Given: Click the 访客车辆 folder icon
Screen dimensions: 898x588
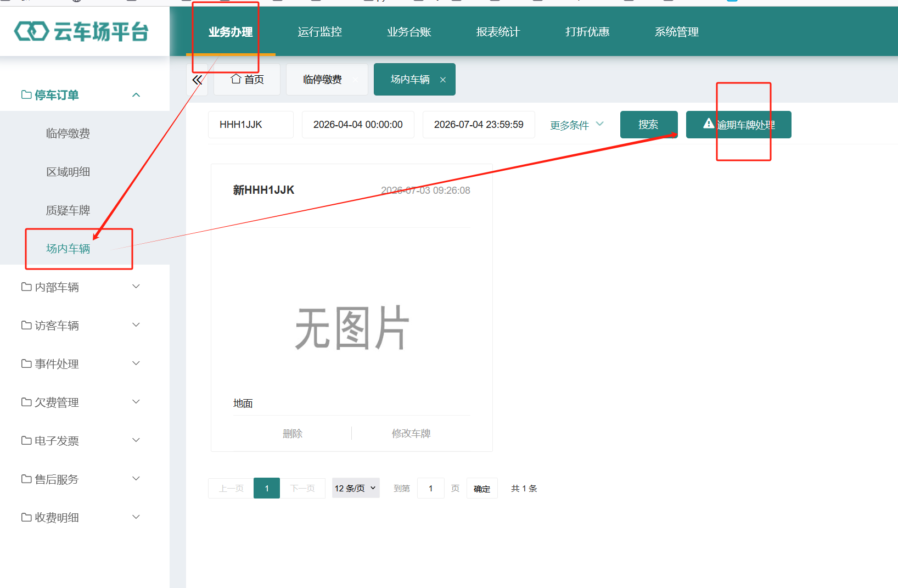Looking at the screenshot, I should tap(26, 325).
